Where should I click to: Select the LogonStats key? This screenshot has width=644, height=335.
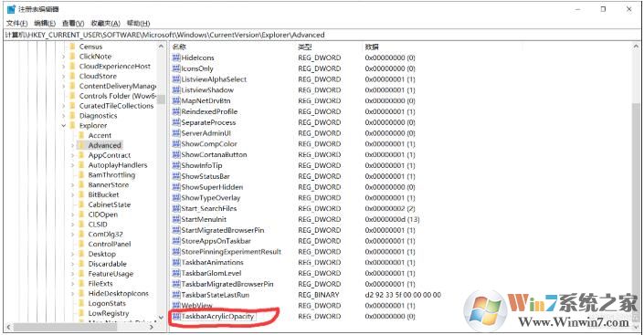click(107, 303)
